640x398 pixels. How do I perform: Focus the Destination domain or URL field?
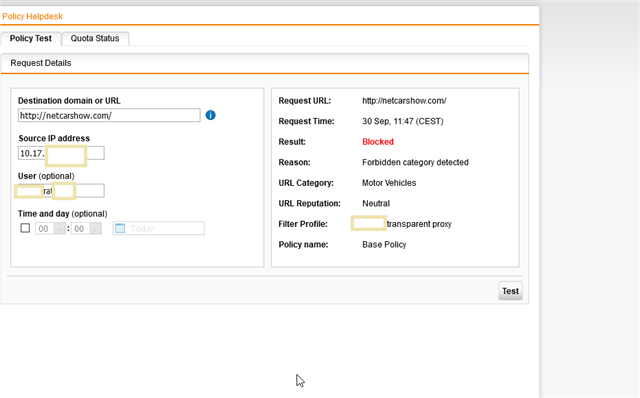coord(109,116)
